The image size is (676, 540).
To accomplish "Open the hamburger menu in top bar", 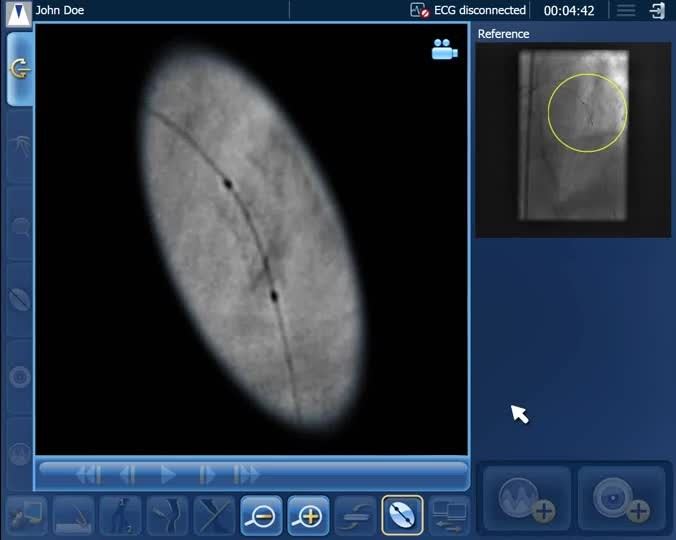I will [626, 10].
